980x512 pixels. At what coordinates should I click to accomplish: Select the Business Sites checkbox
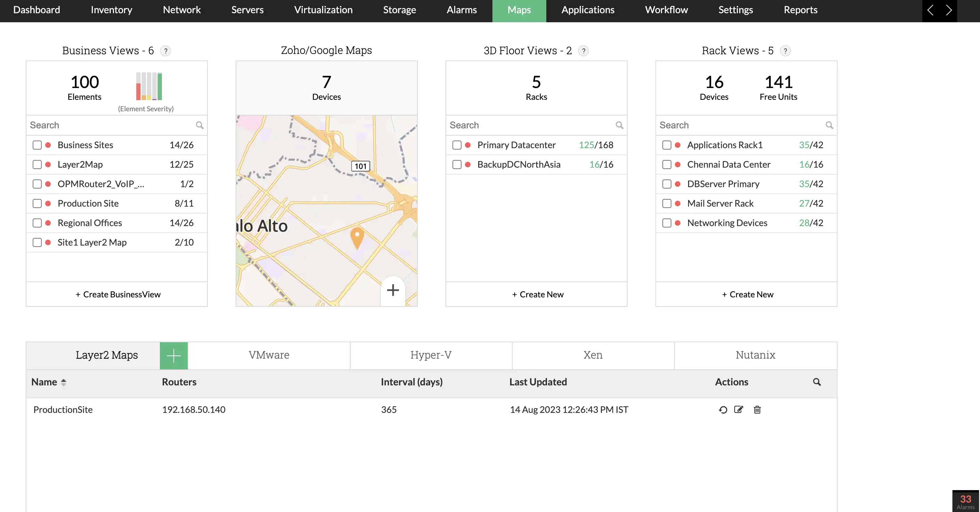pos(37,145)
